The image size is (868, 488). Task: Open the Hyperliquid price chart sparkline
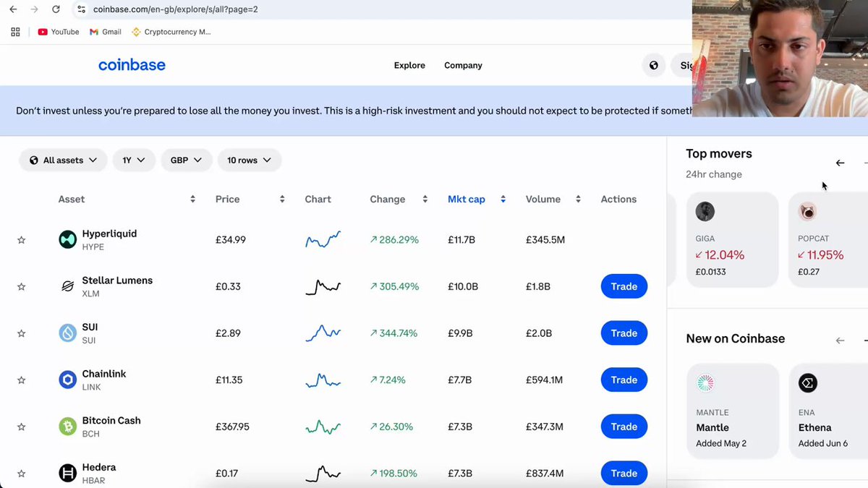pyautogui.click(x=323, y=240)
